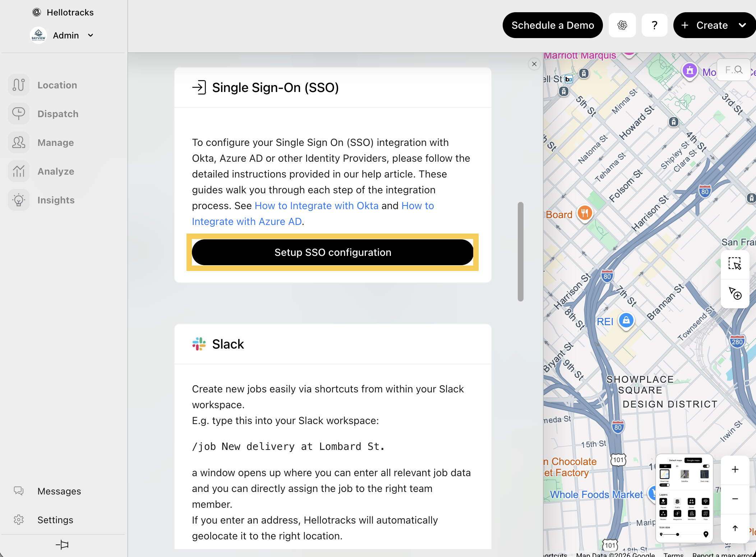
Task: Open the Analyze section in sidebar
Action: click(x=56, y=171)
